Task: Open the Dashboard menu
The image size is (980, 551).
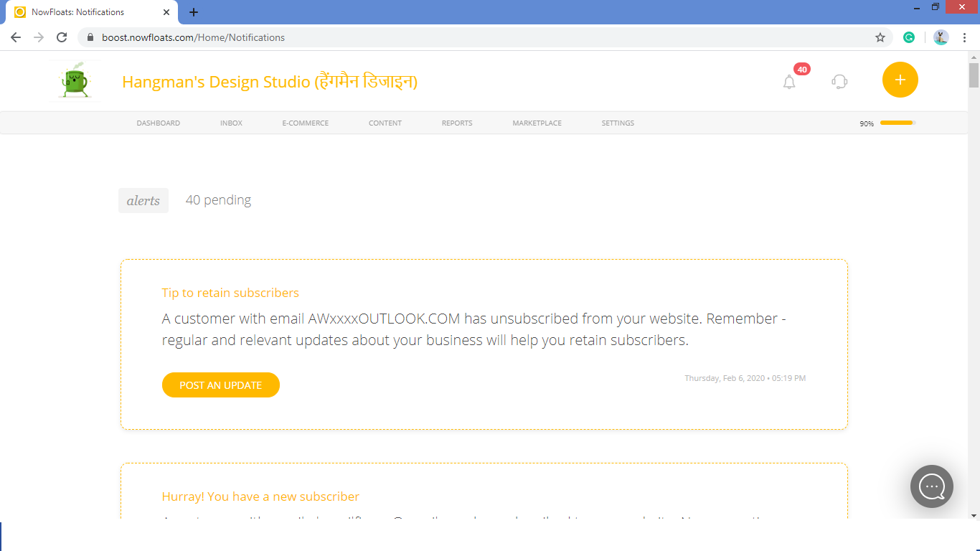Action: [x=159, y=123]
